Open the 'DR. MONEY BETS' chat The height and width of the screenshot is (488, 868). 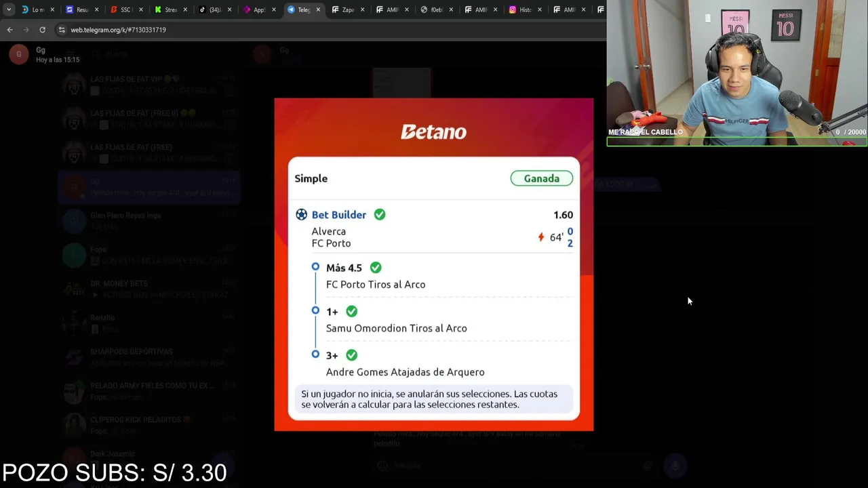coord(149,289)
